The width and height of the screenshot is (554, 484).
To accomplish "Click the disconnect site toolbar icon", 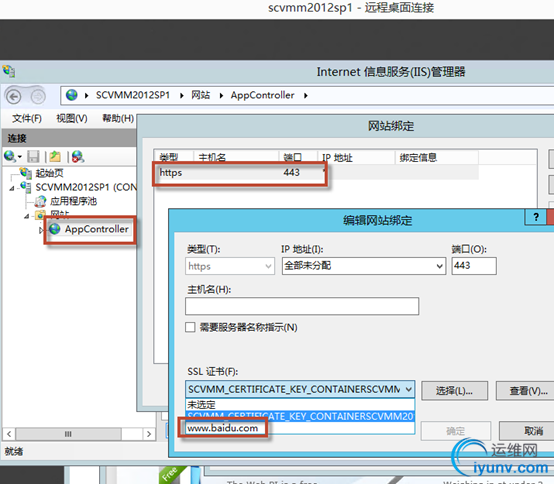I will [78, 157].
